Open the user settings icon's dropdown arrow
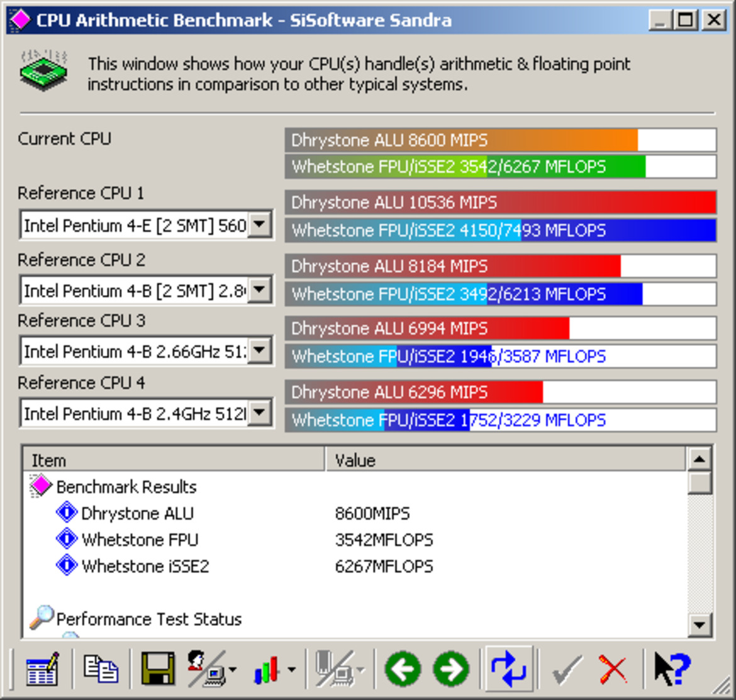Viewport: 736px width, 700px height. (x=233, y=670)
